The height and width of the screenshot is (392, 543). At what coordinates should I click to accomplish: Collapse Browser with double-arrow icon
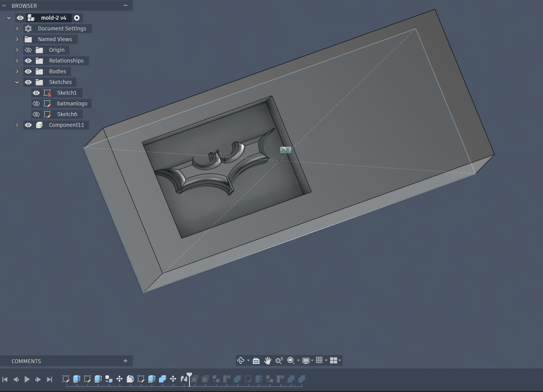pos(4,6)
